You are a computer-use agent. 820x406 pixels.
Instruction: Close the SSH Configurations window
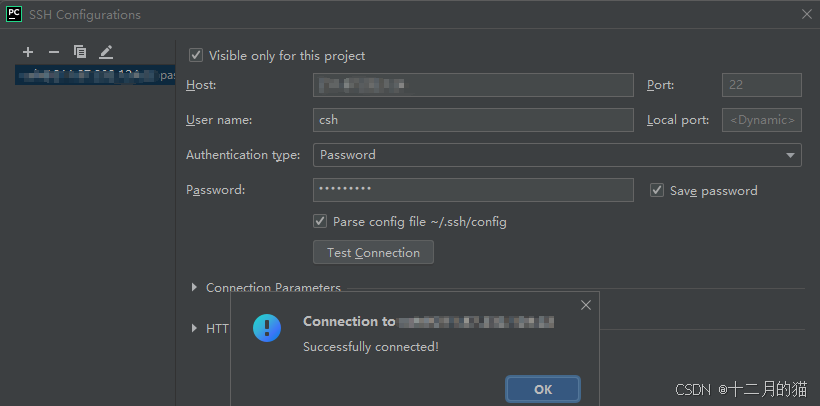pos(807,14)
